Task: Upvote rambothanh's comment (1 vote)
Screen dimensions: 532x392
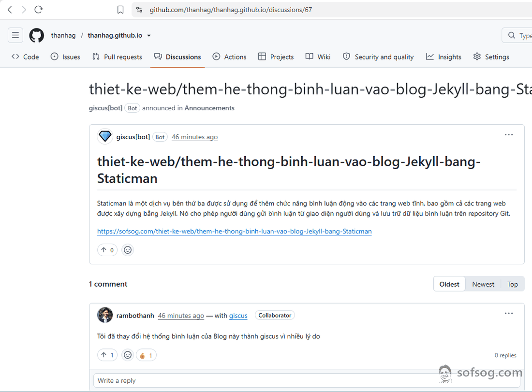Action: (107, 355)
